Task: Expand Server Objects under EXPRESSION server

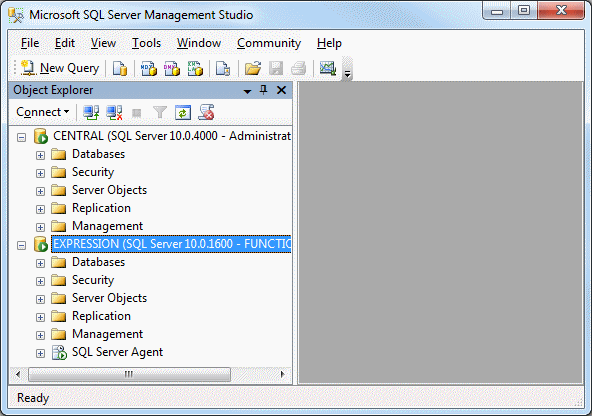Action: [x=40, y=299]
